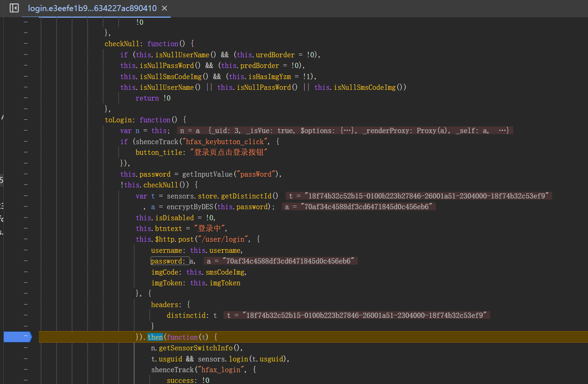Click the "passWord" string argument
Image resolution: width=588 pixels, height=384 pixels.
coord(256,174)
